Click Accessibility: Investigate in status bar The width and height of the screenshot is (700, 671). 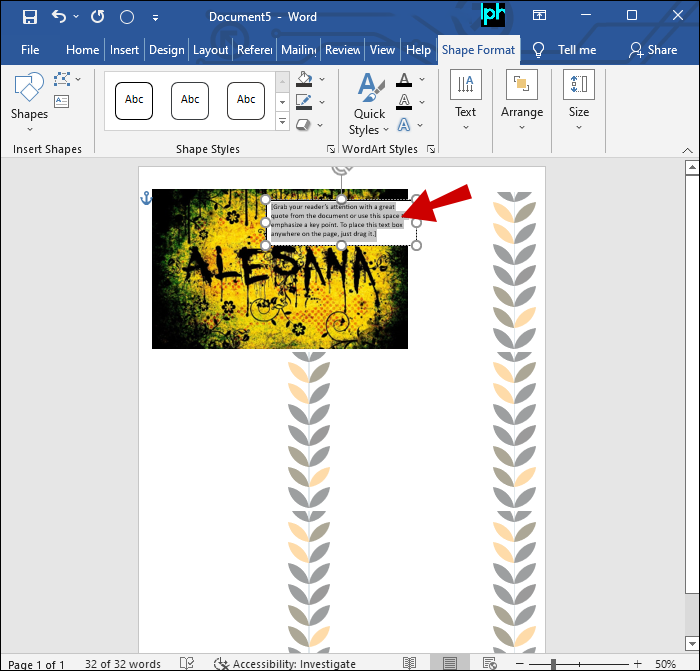tap(285, 664)
